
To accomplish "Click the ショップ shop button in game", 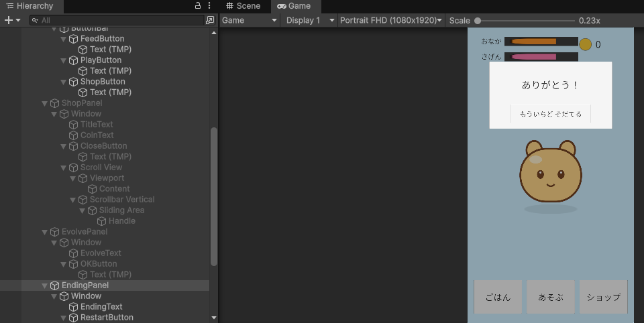I will [603, 297].
